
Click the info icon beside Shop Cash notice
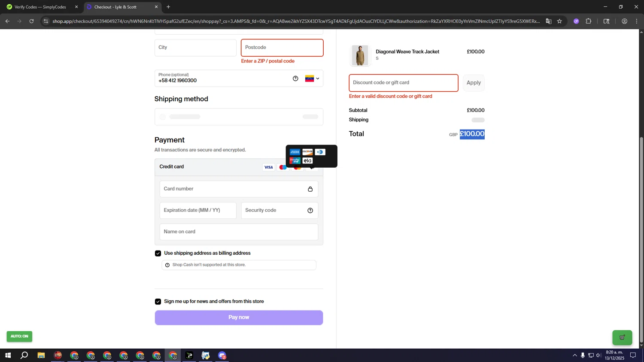pyautogui.click(x=167, y=265)
